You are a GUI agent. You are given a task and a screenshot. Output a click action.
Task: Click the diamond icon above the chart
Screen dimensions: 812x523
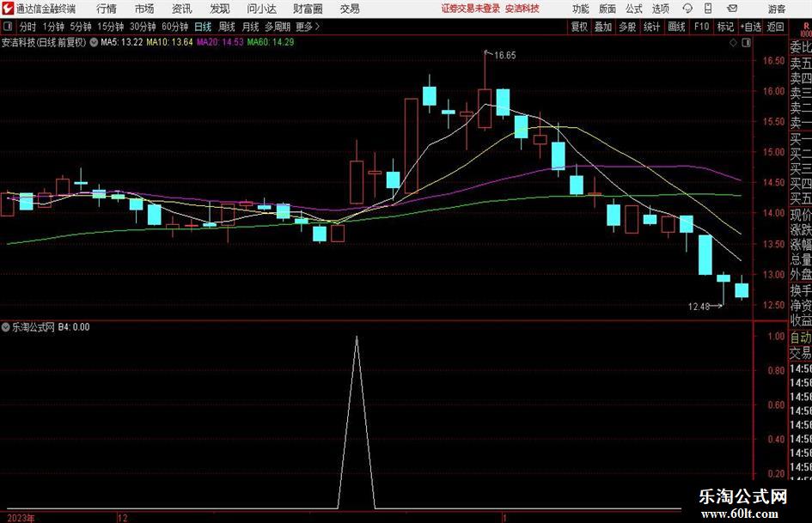coord(733,43)
